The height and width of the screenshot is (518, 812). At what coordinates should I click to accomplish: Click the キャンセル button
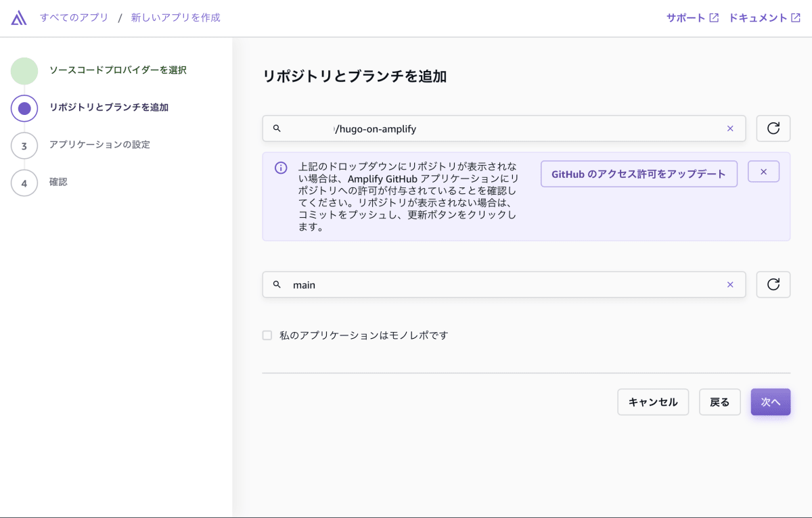tap(652, 402)
